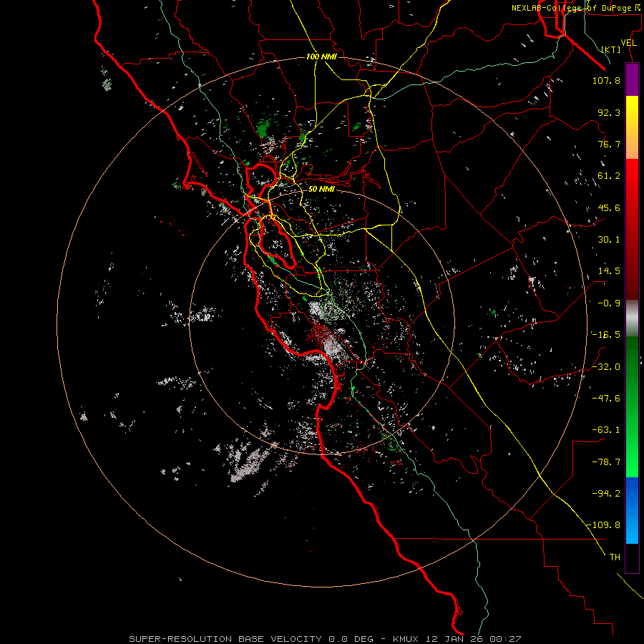Select the 92.3 value on the velocity scale
644x644 pixels.
pyautogui.click(x=609, y=112)
